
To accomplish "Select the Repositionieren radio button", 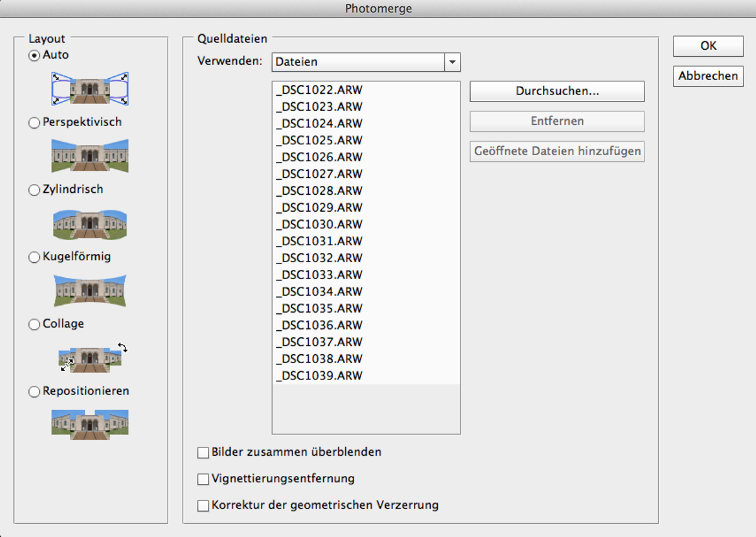I will tap(34, 391).
